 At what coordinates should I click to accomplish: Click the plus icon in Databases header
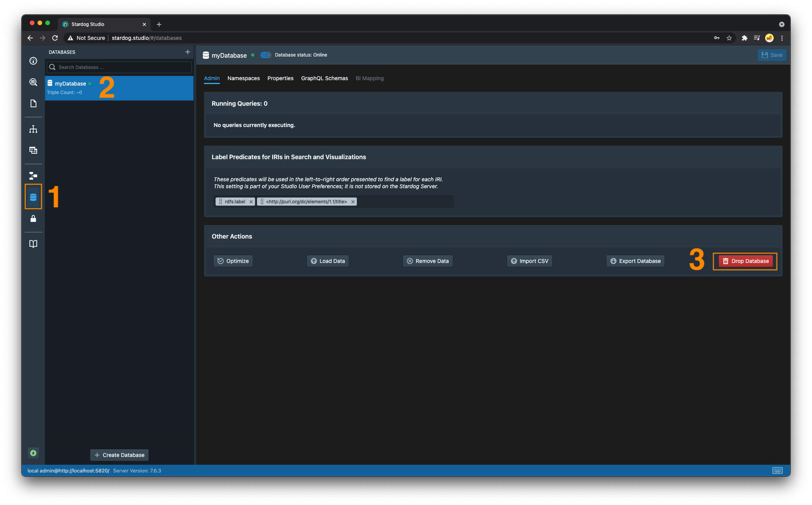coord(188,52)
